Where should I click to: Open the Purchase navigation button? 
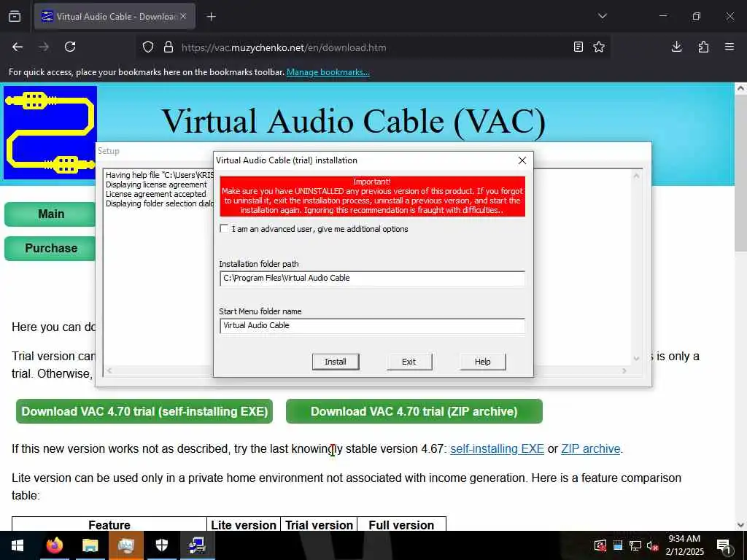point(51,249)
